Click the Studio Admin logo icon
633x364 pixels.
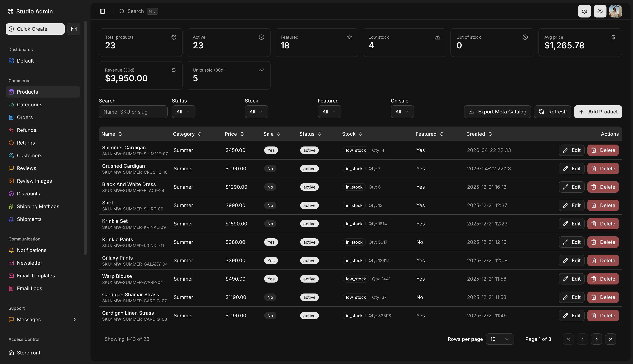(10, 11)
